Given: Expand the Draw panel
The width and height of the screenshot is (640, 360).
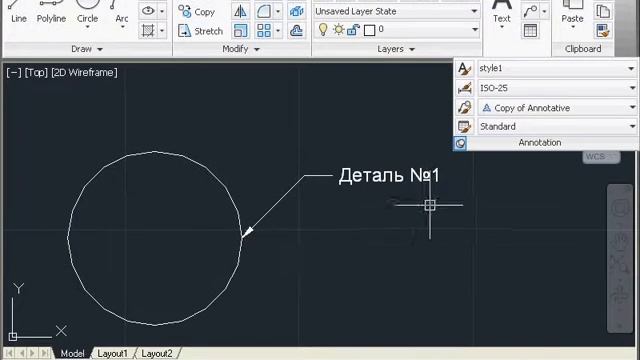Looking at the screenshot, I should pos(87,49).
